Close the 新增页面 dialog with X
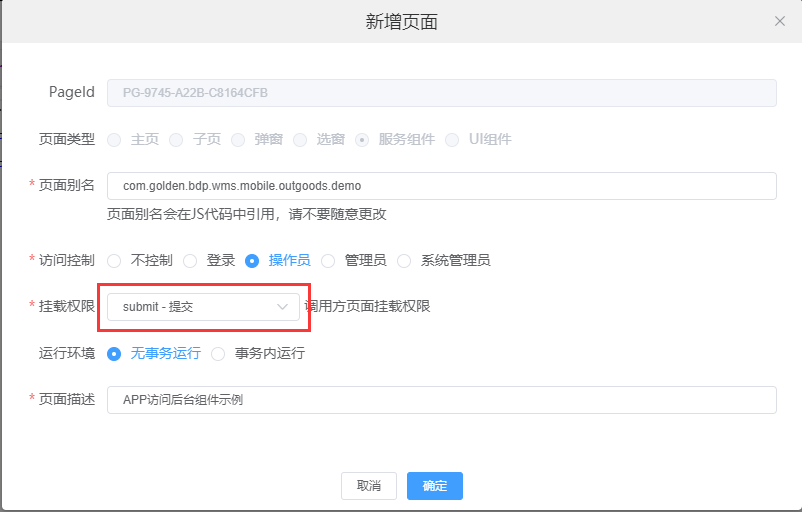 (779, 21)
